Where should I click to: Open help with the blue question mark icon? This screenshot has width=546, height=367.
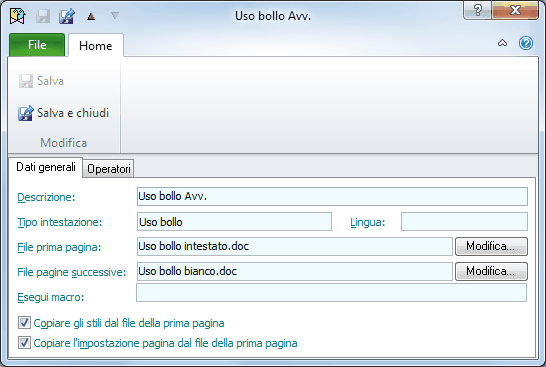[x=526, y=43]
